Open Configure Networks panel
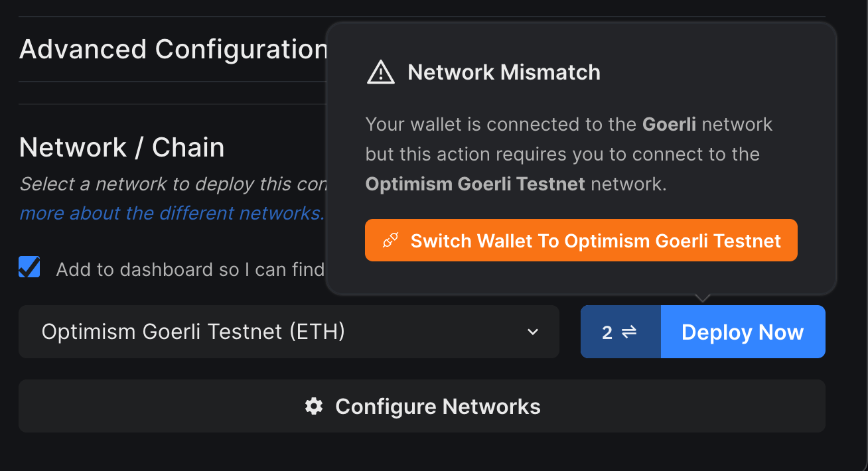Image resolution: width=868 pixels, height=471 pixels. click(x=422, y=406)
